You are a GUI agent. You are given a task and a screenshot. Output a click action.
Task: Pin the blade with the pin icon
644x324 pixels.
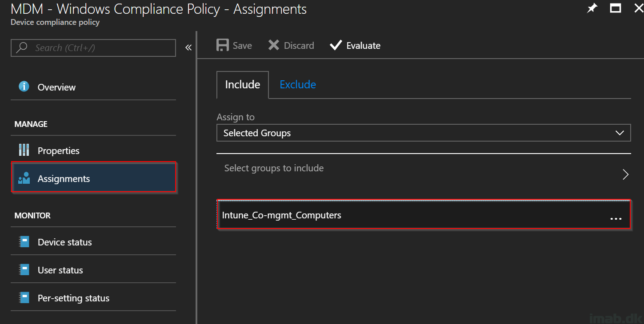(x=592, y=8)
